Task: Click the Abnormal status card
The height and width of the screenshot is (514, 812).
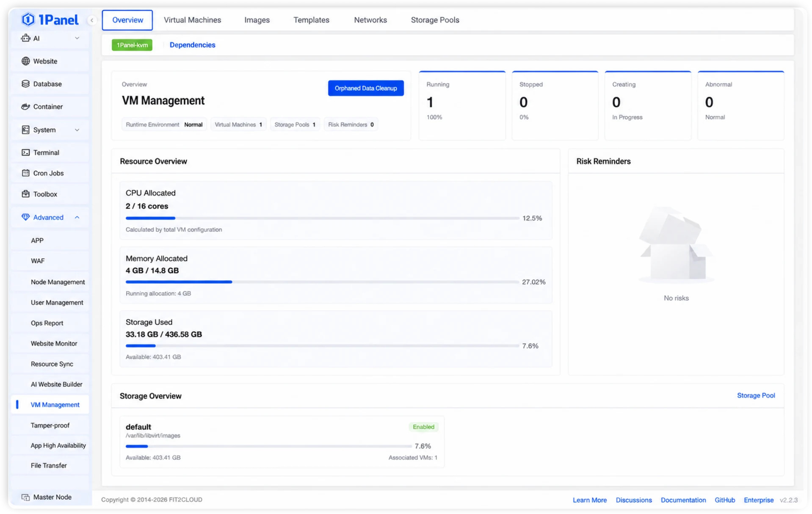Action: click(x=741, y=105)
